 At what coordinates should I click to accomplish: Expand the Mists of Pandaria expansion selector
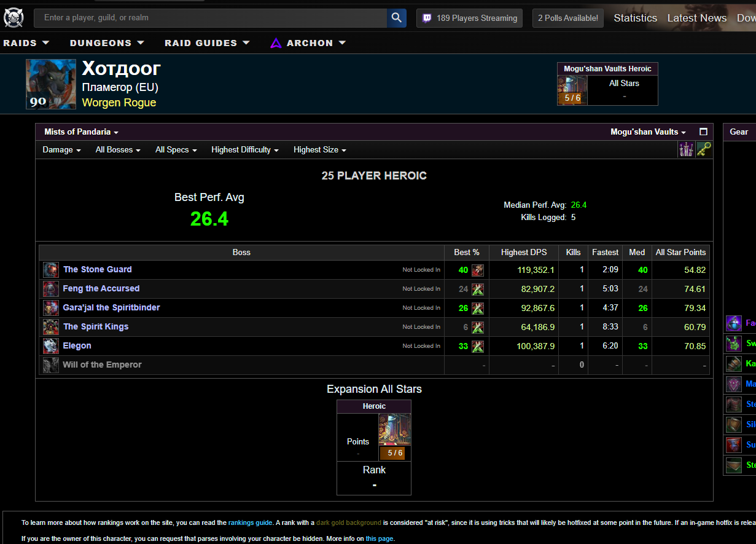(81, 132)
